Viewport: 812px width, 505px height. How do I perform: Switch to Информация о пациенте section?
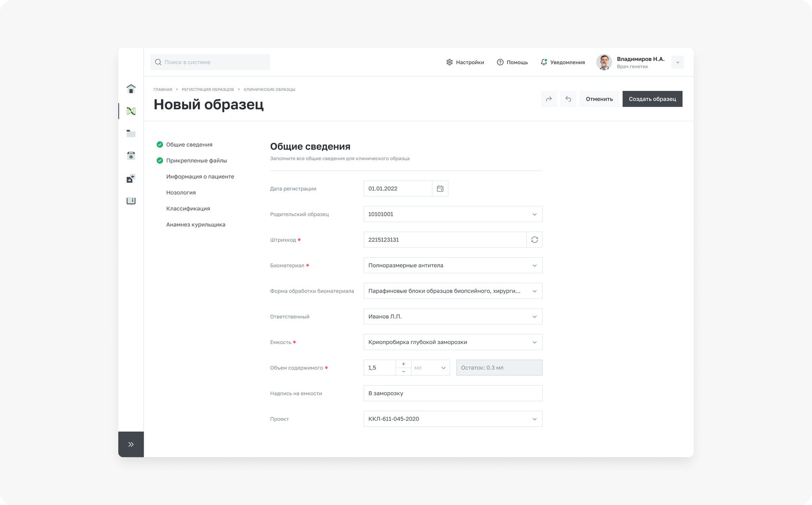[200, 177]
